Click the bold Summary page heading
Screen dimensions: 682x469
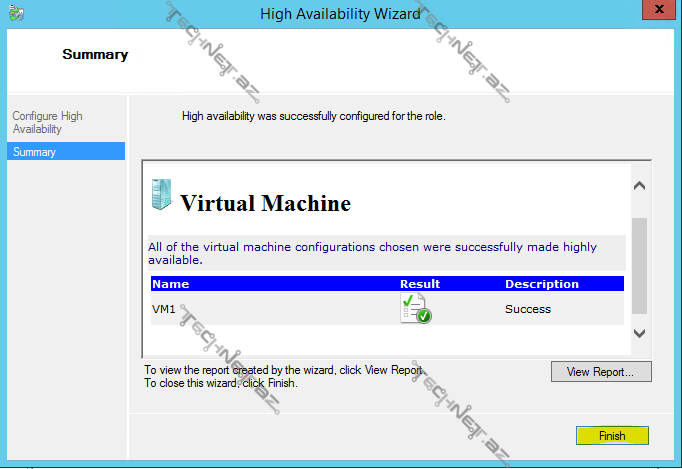click(95, 54)
